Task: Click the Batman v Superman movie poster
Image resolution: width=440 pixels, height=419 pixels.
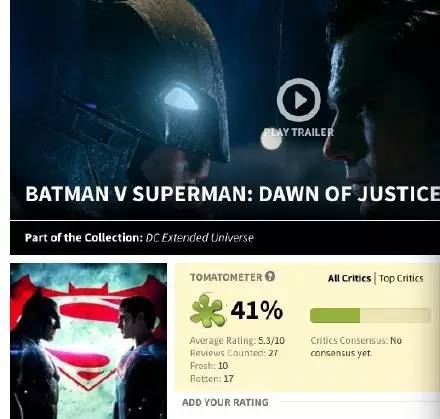Action: point(89,341)
